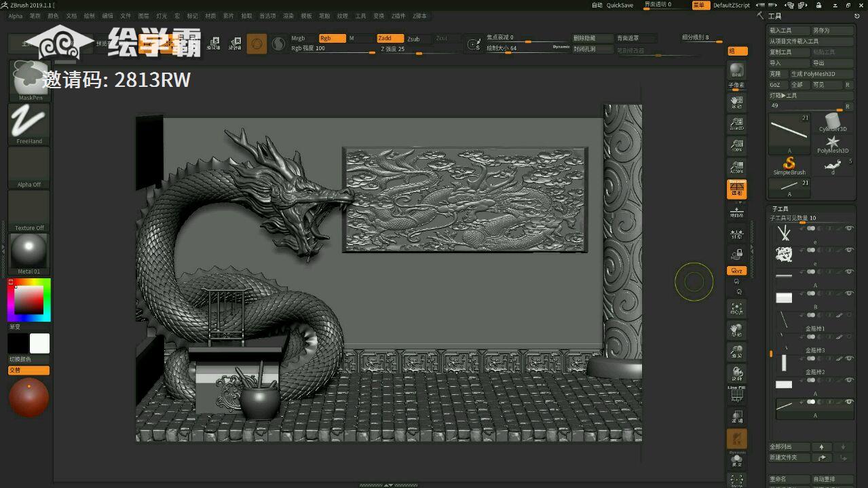Select the SimpleBrush tool

789,166
